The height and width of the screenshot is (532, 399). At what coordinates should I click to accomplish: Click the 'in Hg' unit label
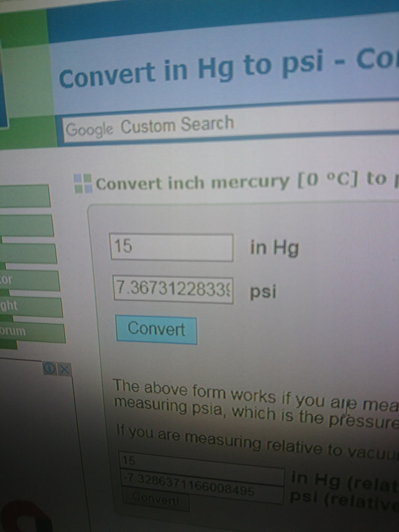tap(274, 248)
